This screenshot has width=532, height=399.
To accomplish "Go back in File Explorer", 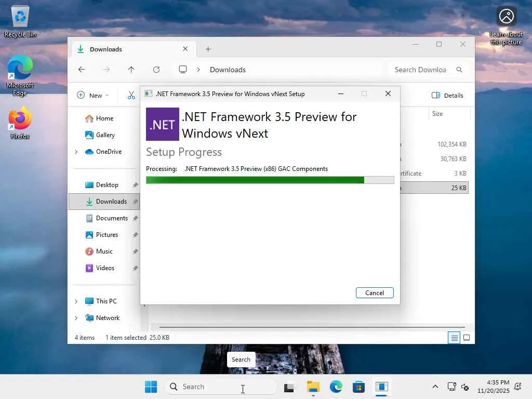I will (82, 70).
